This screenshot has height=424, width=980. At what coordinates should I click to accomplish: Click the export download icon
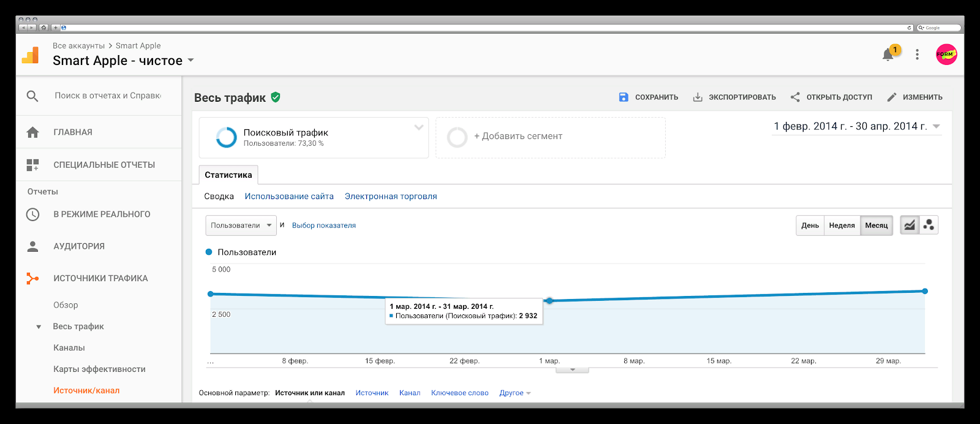[698, 97]
